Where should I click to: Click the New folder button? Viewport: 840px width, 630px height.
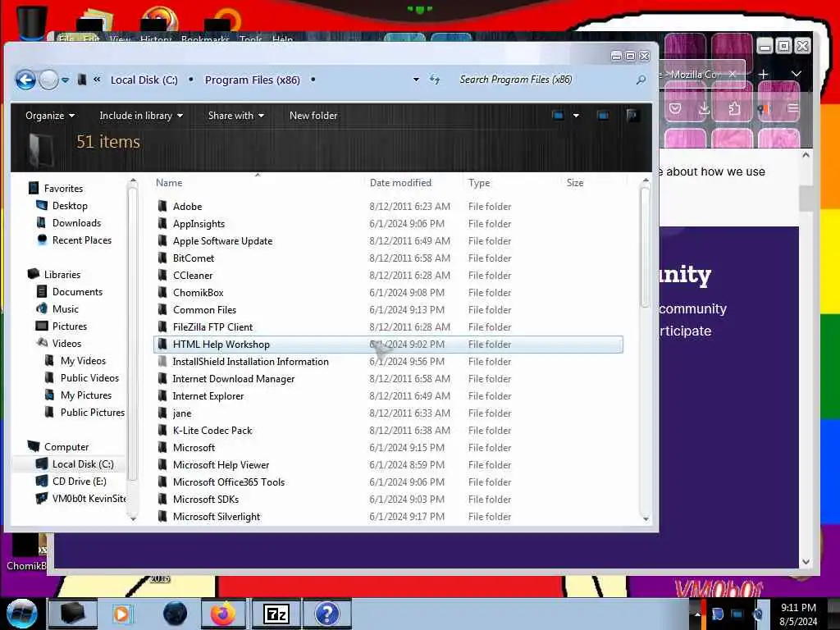point(313,116)
